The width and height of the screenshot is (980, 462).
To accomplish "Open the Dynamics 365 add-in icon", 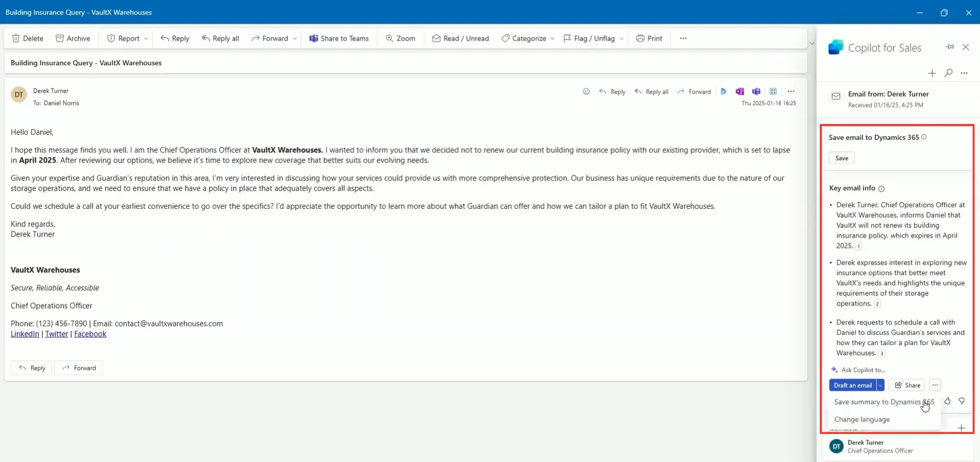I will [724, 91].
